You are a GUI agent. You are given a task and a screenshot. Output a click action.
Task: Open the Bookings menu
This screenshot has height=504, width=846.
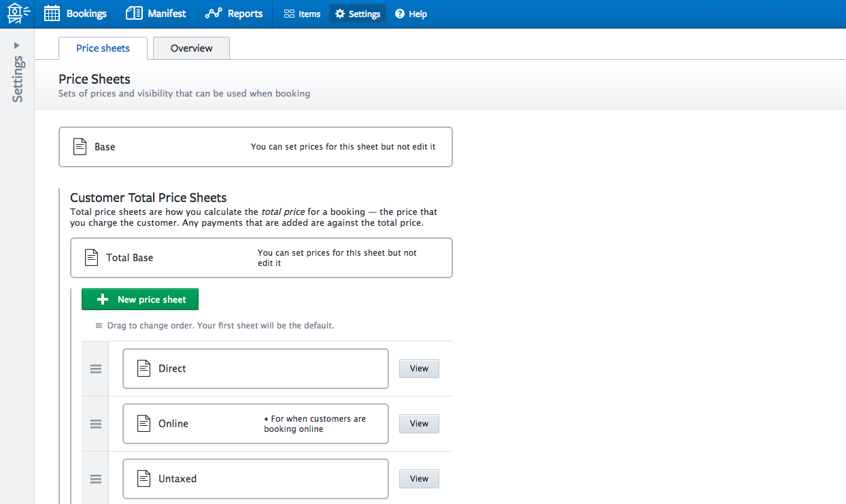[75, 14]
